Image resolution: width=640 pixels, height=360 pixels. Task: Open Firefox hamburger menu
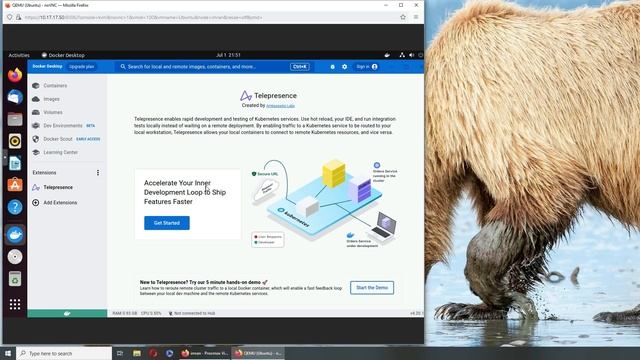click(x=416, y=17)
